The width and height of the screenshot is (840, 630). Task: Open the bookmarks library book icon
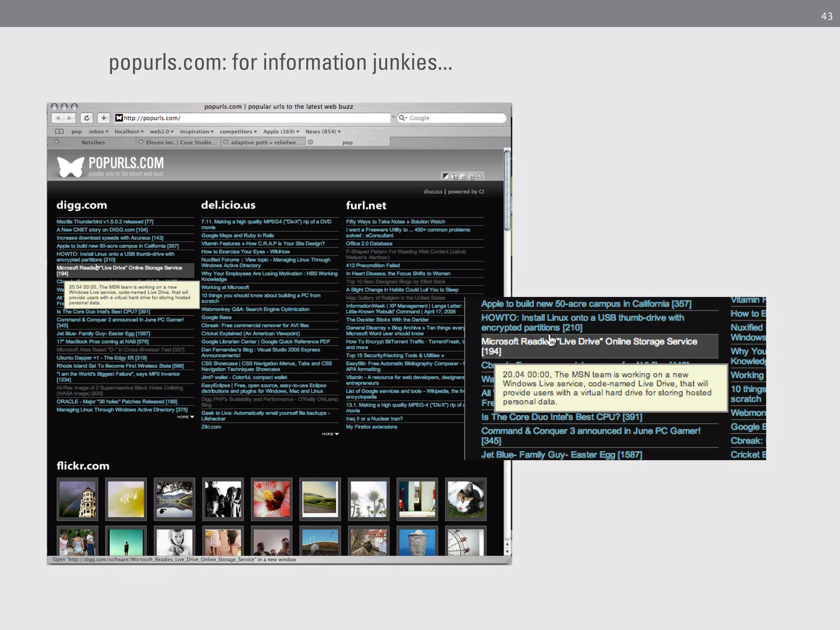point(59,132)
